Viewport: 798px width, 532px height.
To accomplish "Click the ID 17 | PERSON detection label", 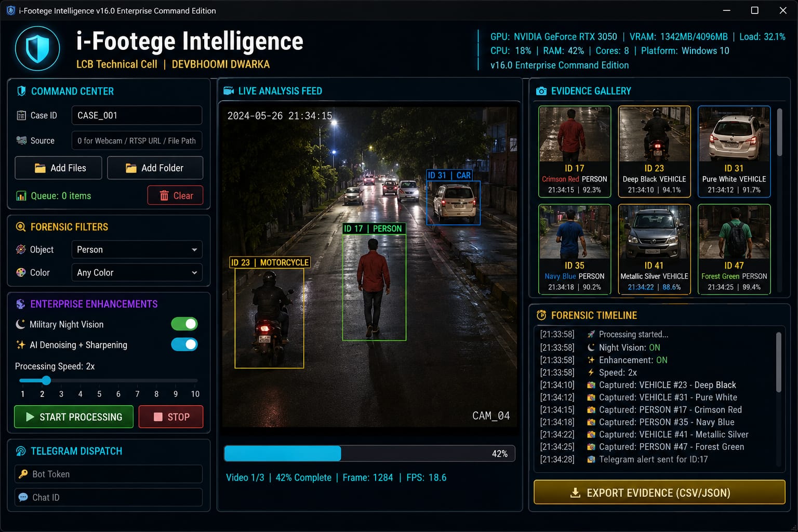I will 373,229.
